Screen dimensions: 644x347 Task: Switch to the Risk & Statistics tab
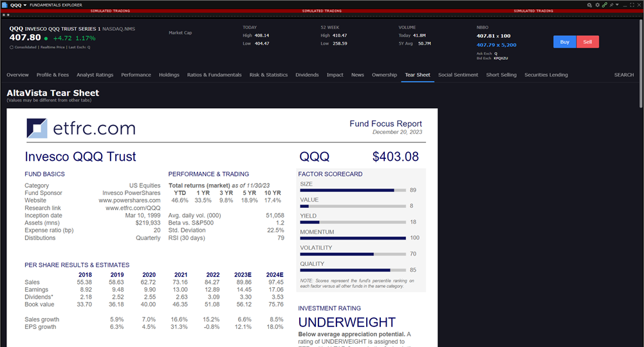tap(269, 75)
